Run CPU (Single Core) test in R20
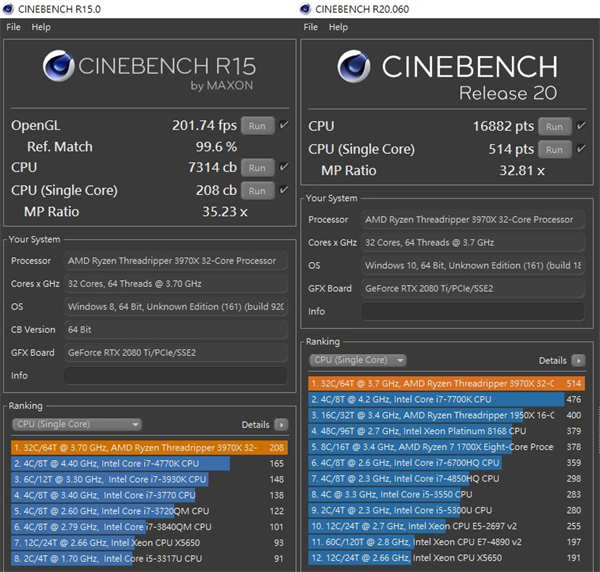 pos(554,149)
